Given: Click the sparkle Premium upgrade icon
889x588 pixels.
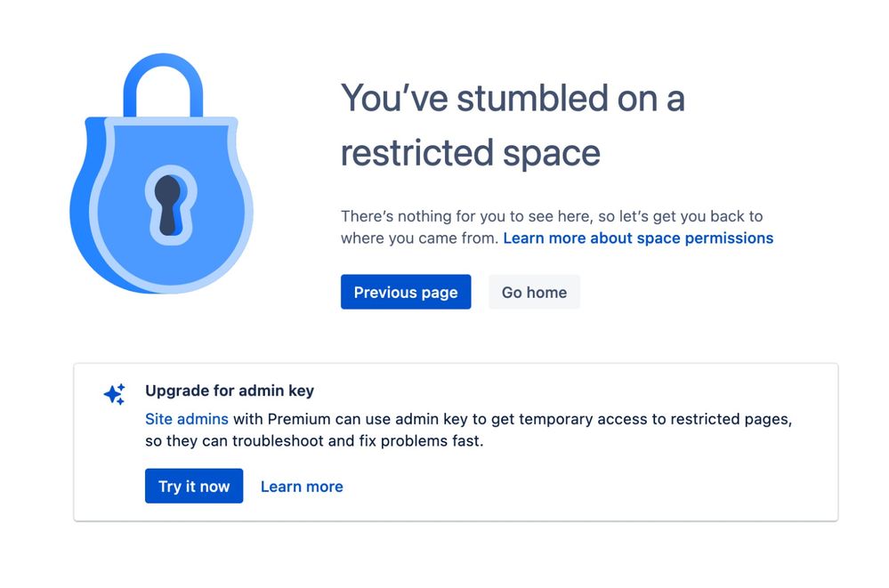Looking at the screenshot, I should click(x=113, y=393).
